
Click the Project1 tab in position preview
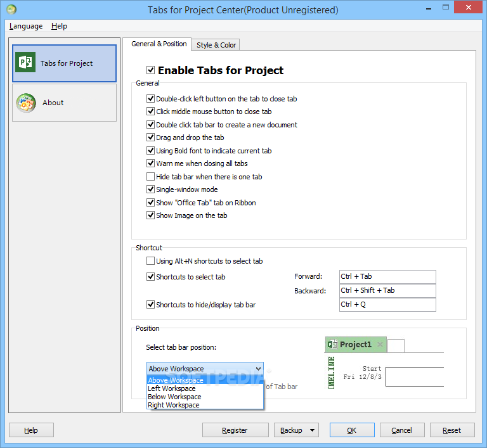356,345
